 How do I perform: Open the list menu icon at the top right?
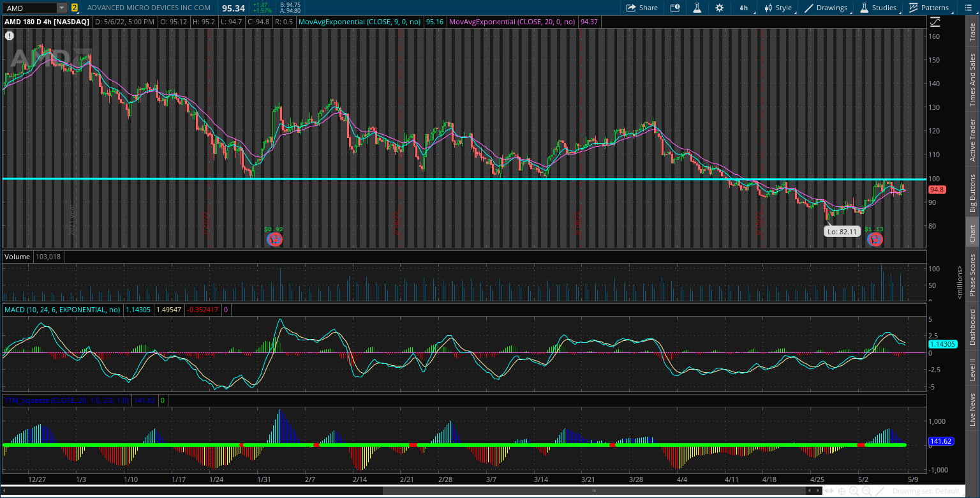(968, 8)
